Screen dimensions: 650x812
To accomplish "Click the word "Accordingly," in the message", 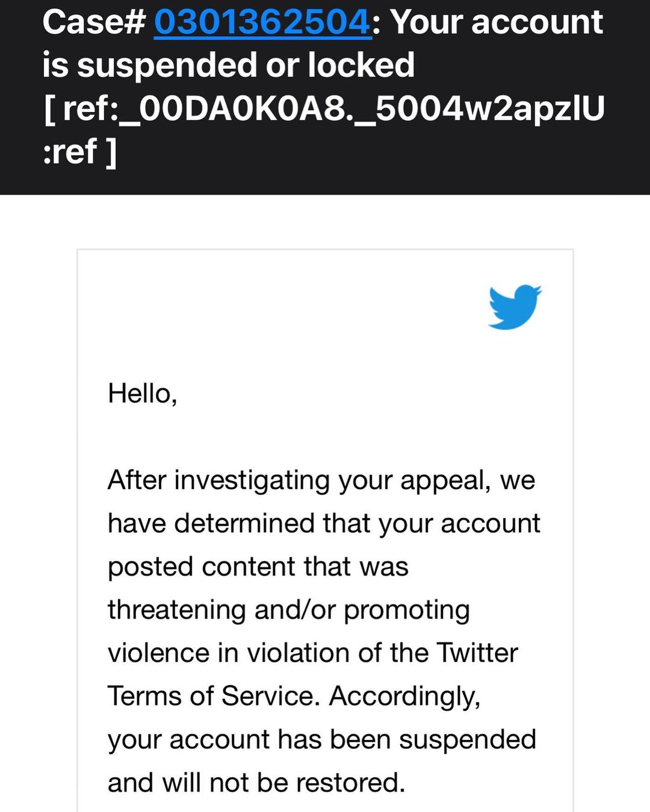I will click(x=404, y=697).
